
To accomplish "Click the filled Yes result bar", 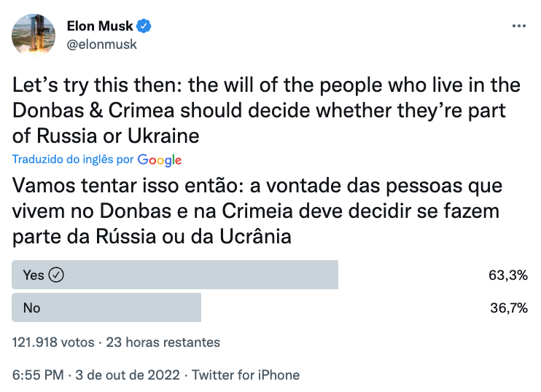I will click(175, 275).
